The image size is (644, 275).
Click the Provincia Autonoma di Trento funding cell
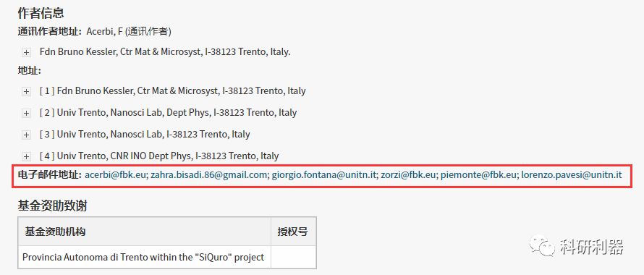click(144, 258)
